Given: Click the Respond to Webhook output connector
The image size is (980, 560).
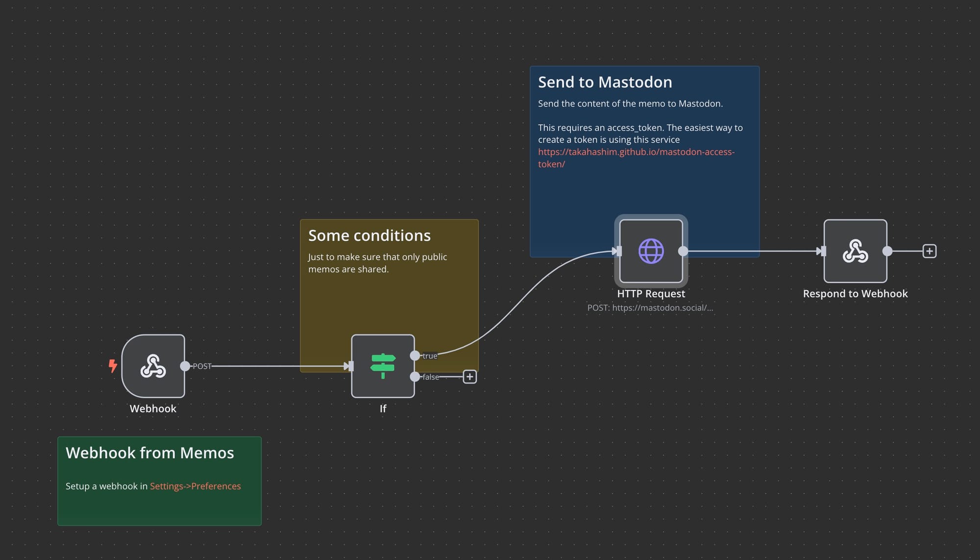Looking at the screenshot, I should [887, 251].
